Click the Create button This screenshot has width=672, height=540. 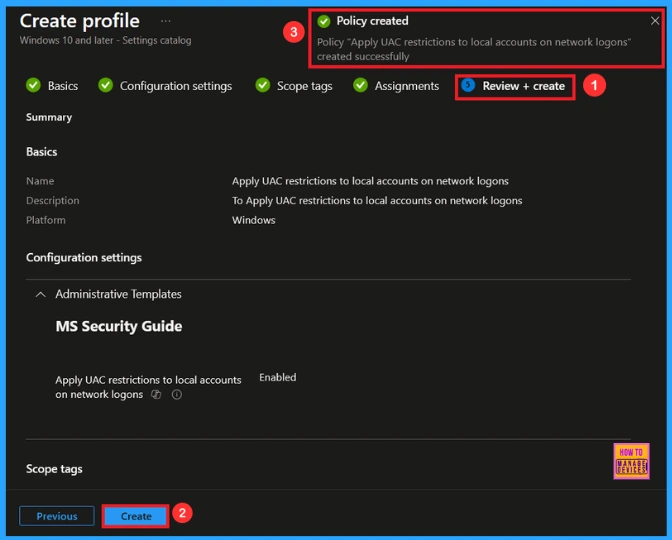click(x=135, y=516)
